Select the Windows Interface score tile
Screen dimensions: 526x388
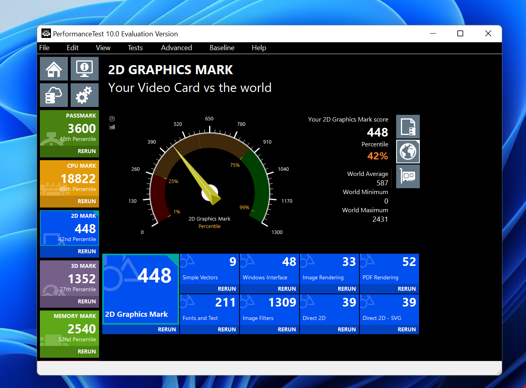(269, 269)
